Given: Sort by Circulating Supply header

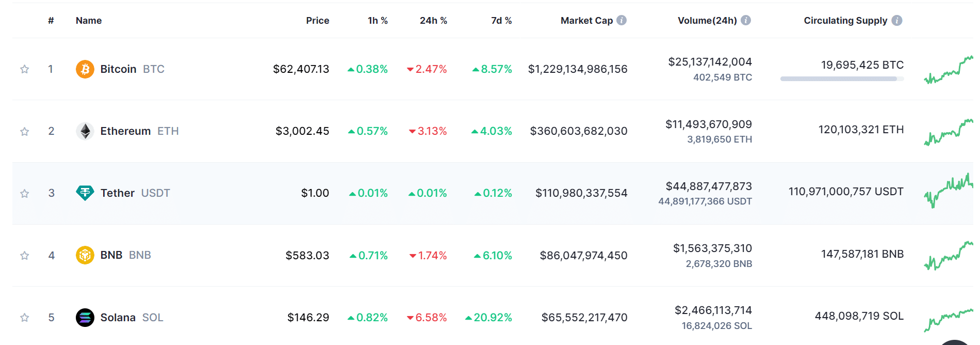Looking at the screenshot, I should pyautogui.click(x=845, y=21).
